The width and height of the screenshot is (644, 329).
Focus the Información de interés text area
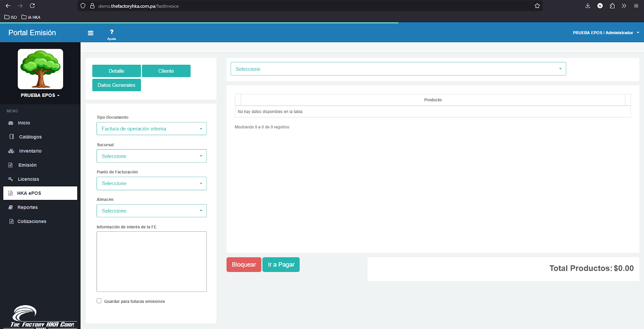pyautogui.click(x=151, y=261)
